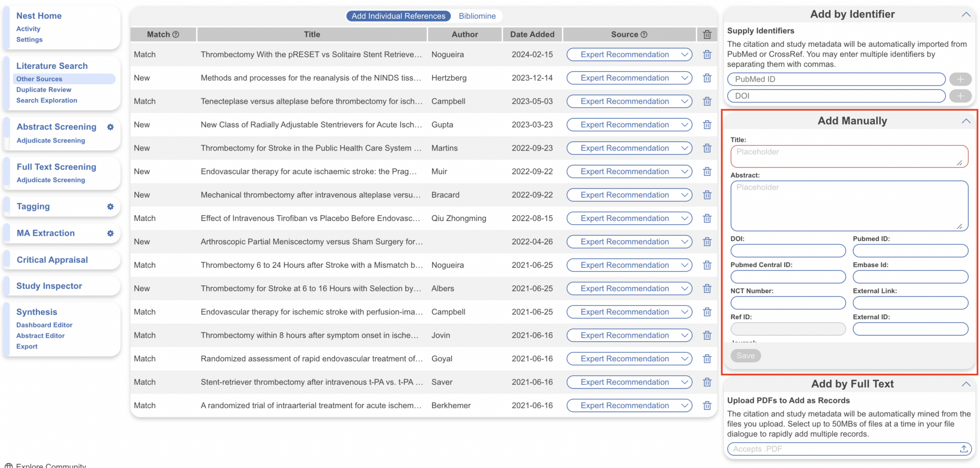Click the plus icon beside DOI field
Image resolution: width=980 pixels, height=468 pixels.
click(x=961, y=96)
